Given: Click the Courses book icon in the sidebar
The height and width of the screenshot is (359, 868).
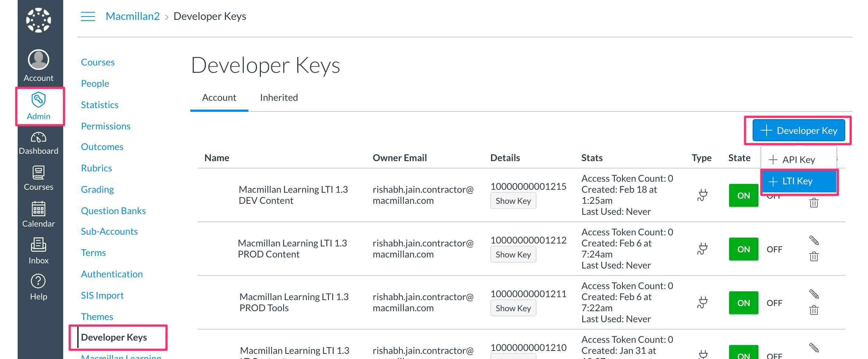Looking at the screenshot, I should 38,173.
